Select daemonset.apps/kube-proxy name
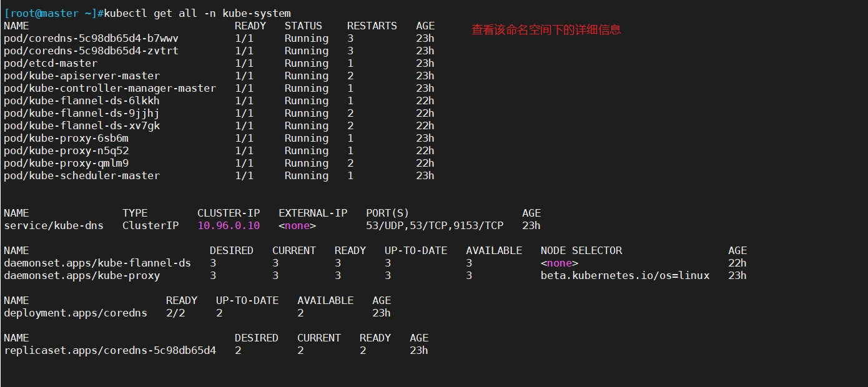868x387 pixels. [x=82, y=275]
